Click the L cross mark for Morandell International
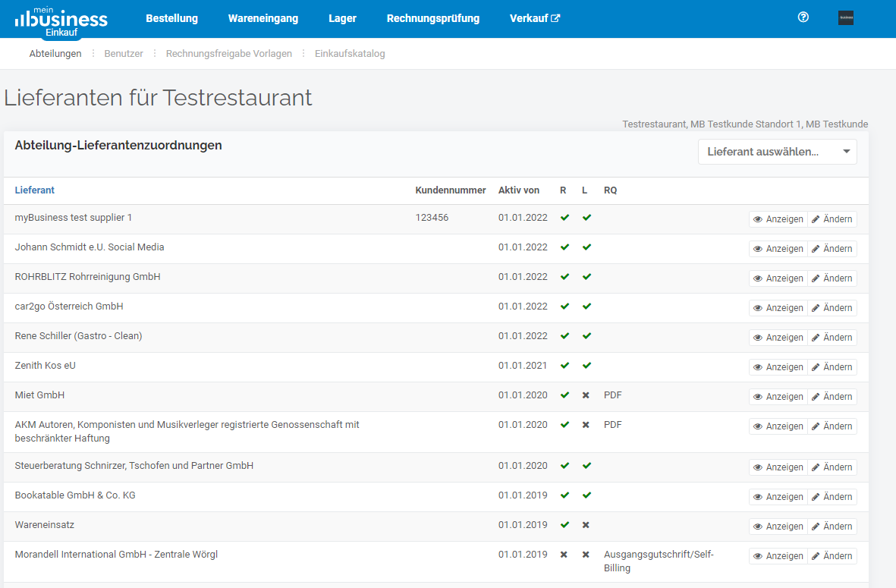 coord(586,555)
